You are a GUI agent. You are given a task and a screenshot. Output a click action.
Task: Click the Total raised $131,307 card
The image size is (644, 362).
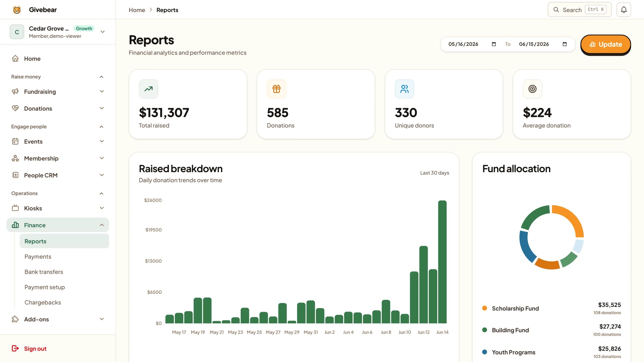[188, 104]
